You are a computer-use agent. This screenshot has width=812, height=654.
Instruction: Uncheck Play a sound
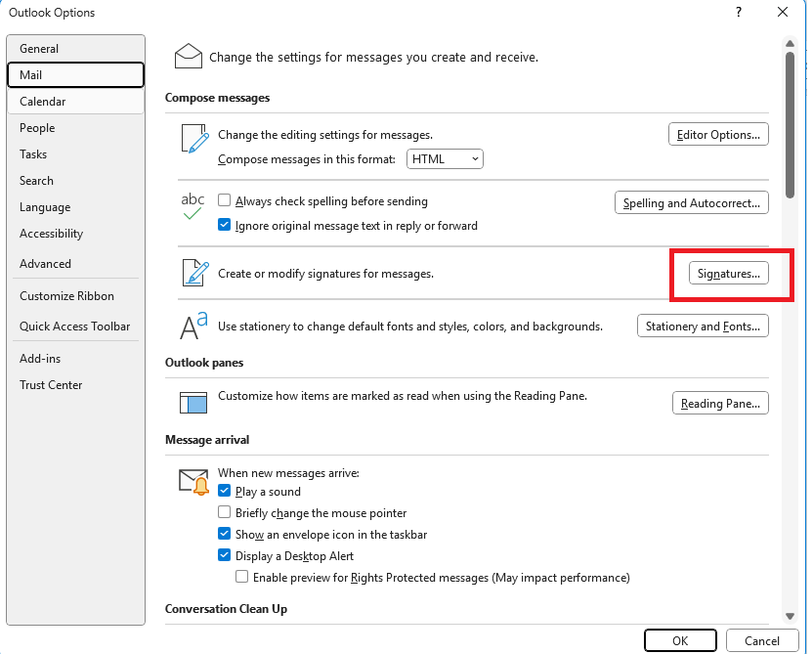pos(224,491)
